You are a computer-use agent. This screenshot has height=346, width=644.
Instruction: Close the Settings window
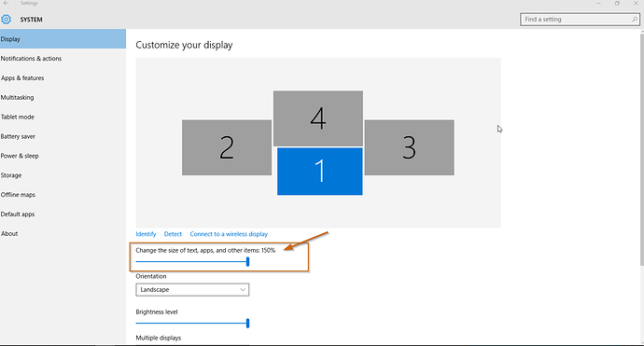tap(636, 4)
